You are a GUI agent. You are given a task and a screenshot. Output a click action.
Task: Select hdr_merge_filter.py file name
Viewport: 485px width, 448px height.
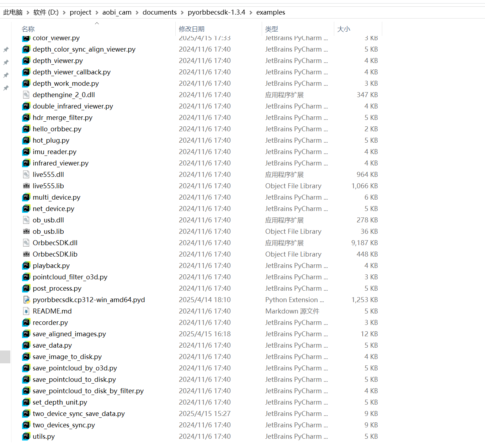point(63,117)
